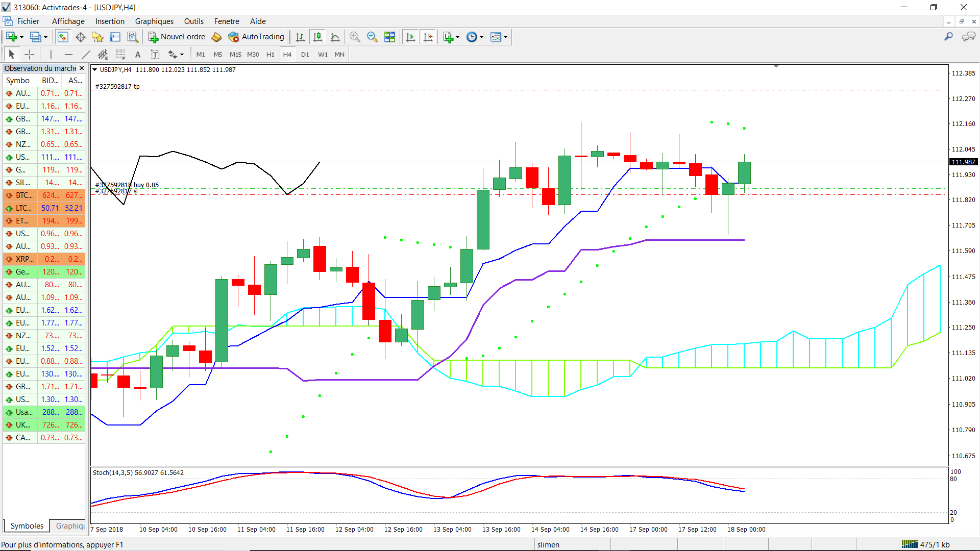Select the draw trendline tool

pos(86,55)
